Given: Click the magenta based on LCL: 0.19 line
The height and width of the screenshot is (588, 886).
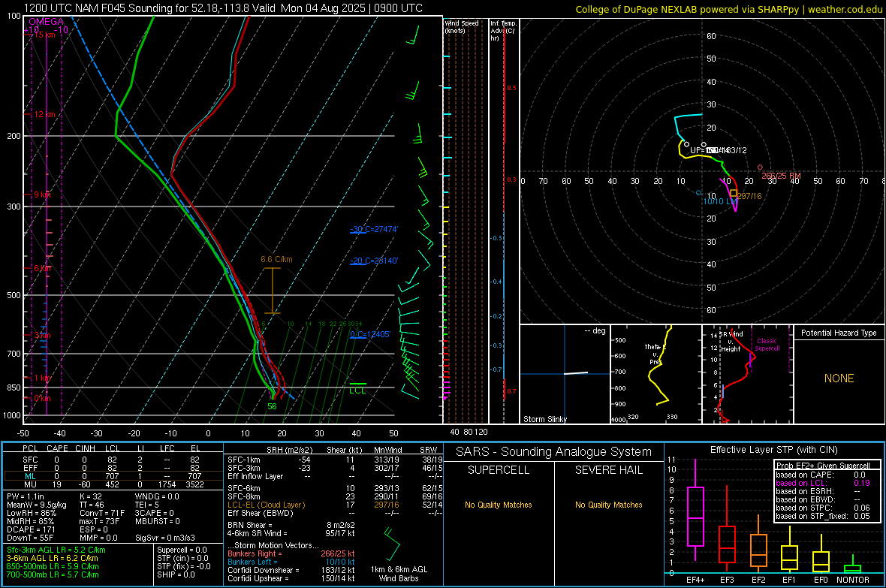Looking at the screenshot, I should (822, 483).
